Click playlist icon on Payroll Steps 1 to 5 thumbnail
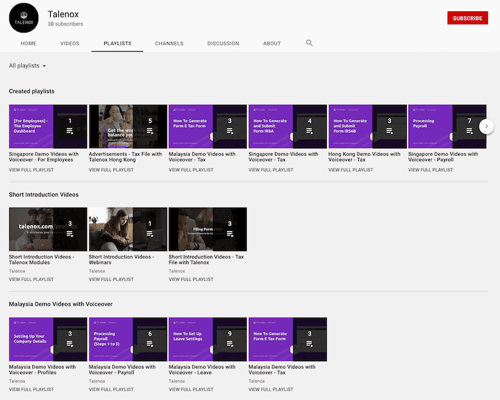The height and width of the screenshot is (400, 500). pyautogui.click(x=150, y=344)
